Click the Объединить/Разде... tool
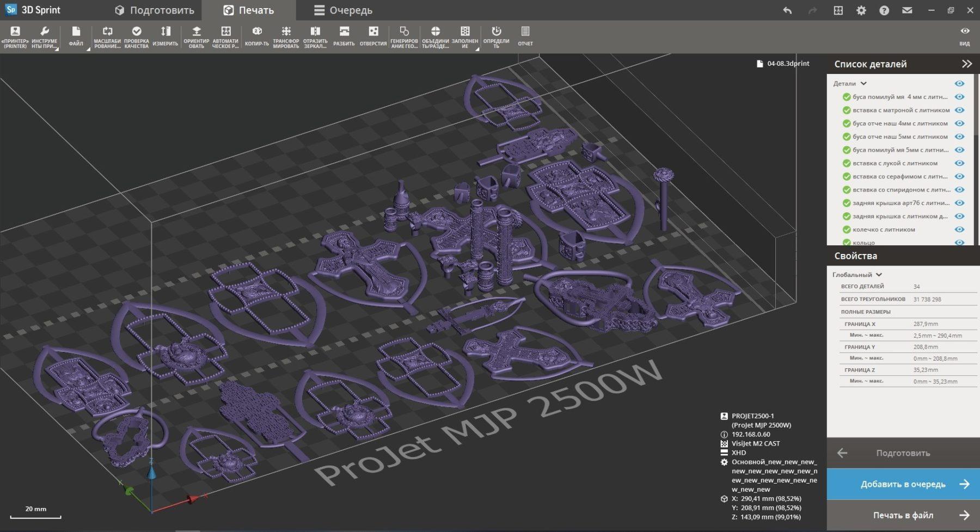This screenshot has width=980, height=532. tap(436, 37)
